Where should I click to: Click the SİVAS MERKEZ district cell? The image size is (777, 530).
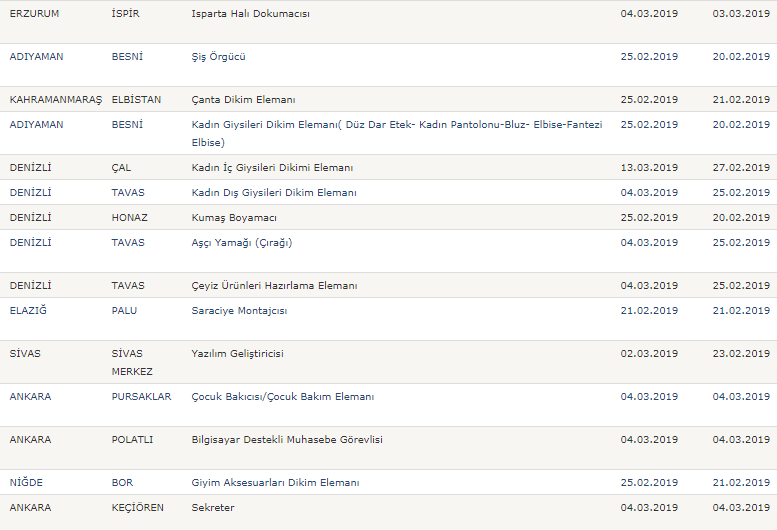click(x=131, y=362)
